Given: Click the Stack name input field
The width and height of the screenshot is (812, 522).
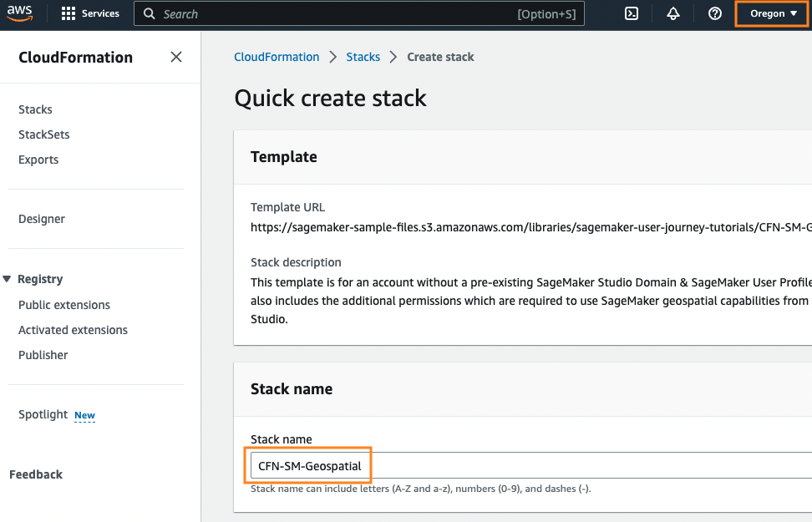Looking at the screenshot, I should coord(531,465).
